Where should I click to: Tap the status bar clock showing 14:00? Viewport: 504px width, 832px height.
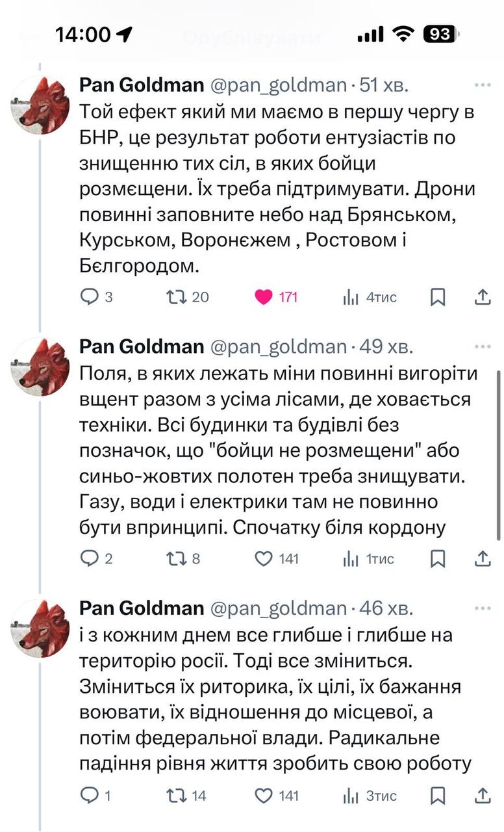point(82,34)
